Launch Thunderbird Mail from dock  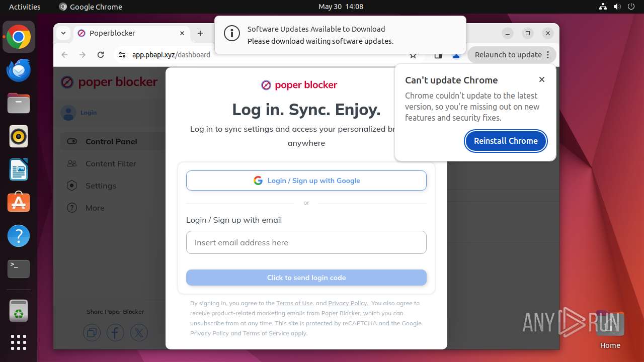(19, 70)
